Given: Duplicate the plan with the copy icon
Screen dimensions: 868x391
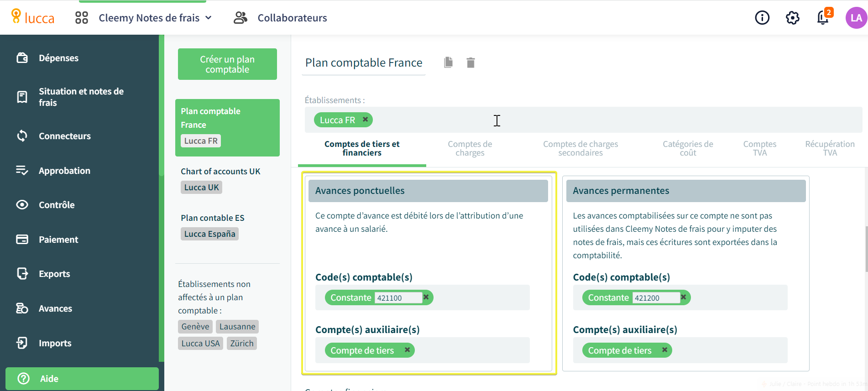Looking at the screenshot, I should point(449,63).
